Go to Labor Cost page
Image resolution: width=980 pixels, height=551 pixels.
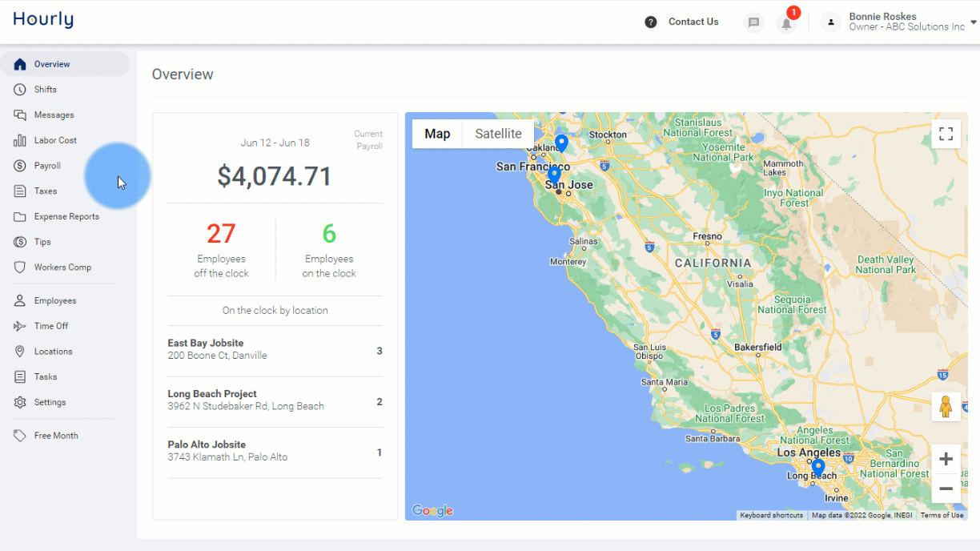65,140
